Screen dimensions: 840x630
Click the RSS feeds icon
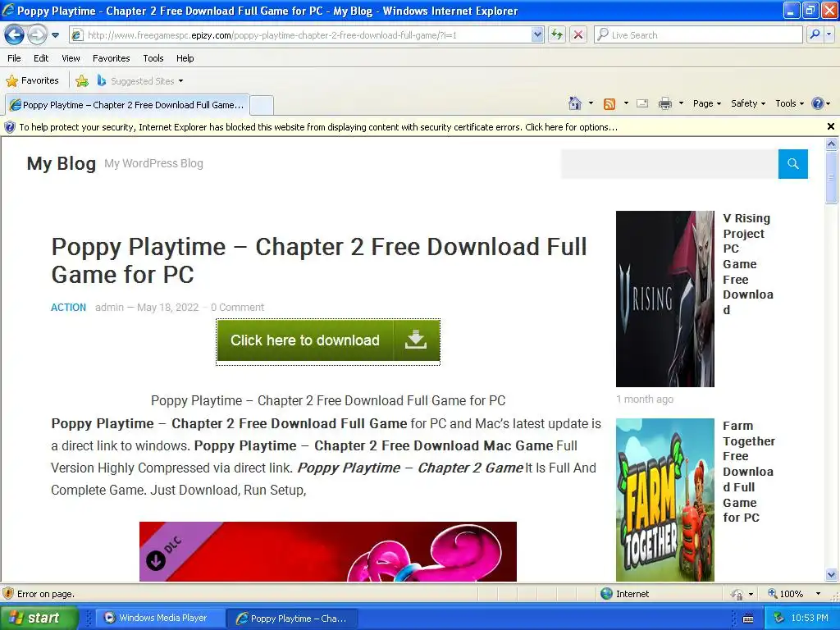609,104
